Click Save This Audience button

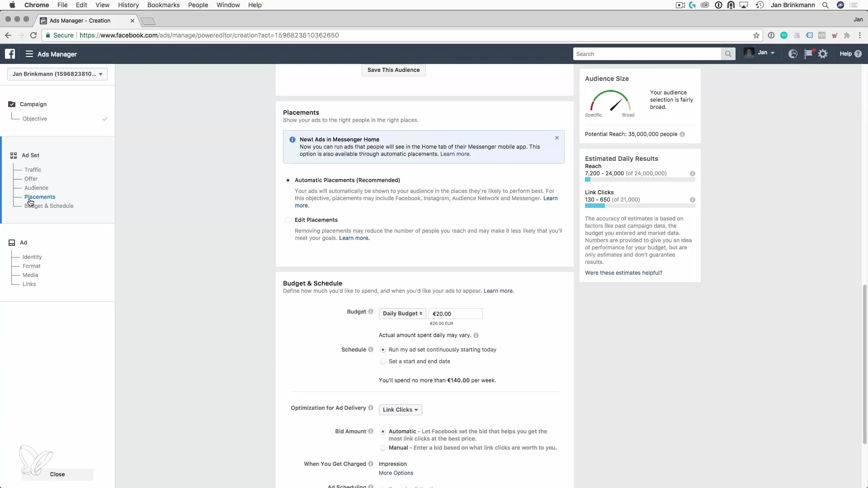(393, 70)
